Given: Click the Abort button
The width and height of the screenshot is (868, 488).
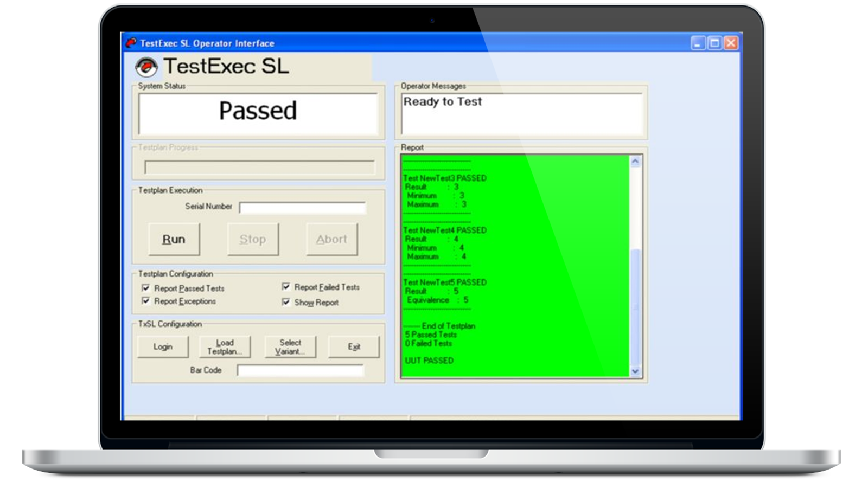Looking at the screenshot, I should [331, 239].
